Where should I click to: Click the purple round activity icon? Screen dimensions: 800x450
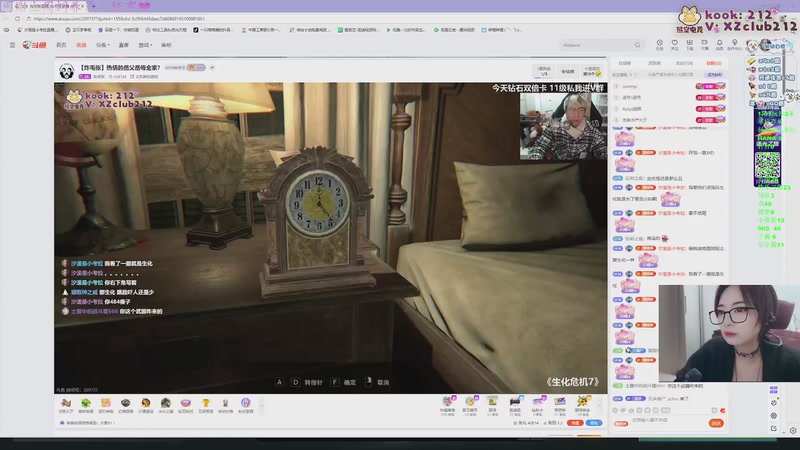[245, 405]
